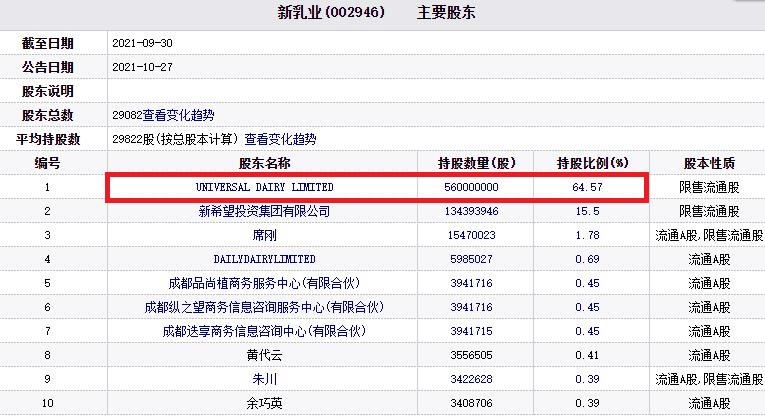Select the 股本性质 column header
This screenshot has width=765, height=416.
click(709, 163)
